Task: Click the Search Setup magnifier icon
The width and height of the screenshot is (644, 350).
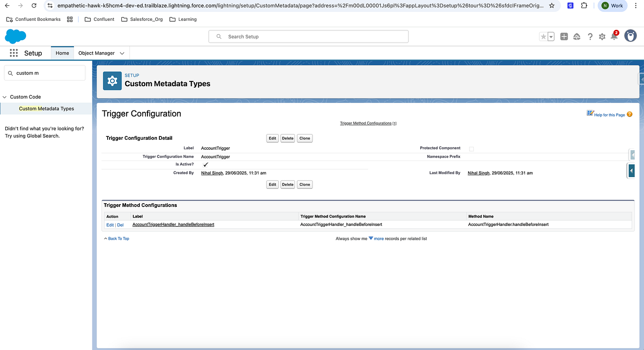Action: tap(218, 36)
